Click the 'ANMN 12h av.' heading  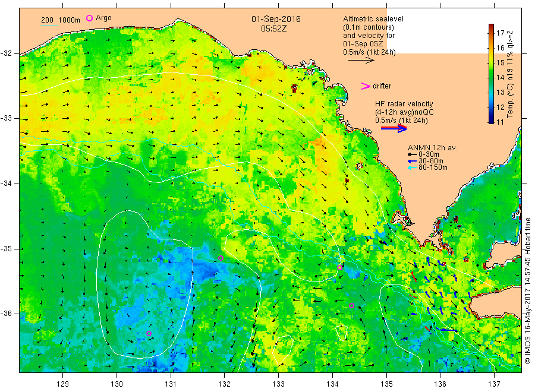coord(433,148)
